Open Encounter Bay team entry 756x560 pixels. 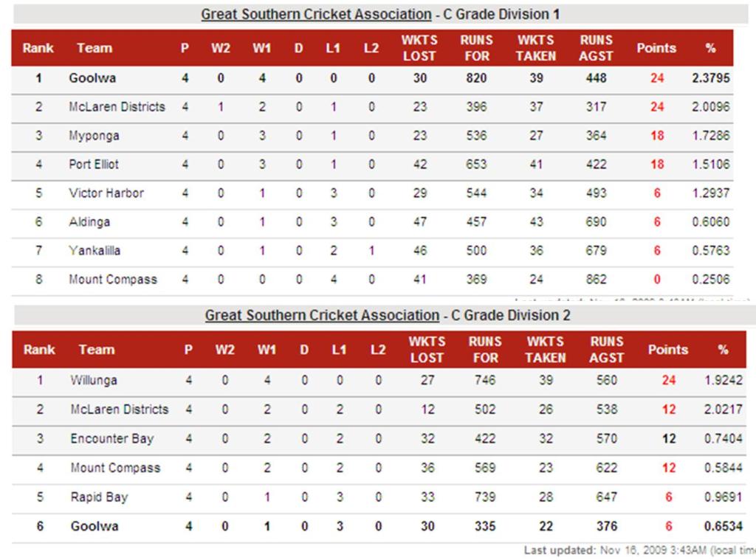[112, 438]
